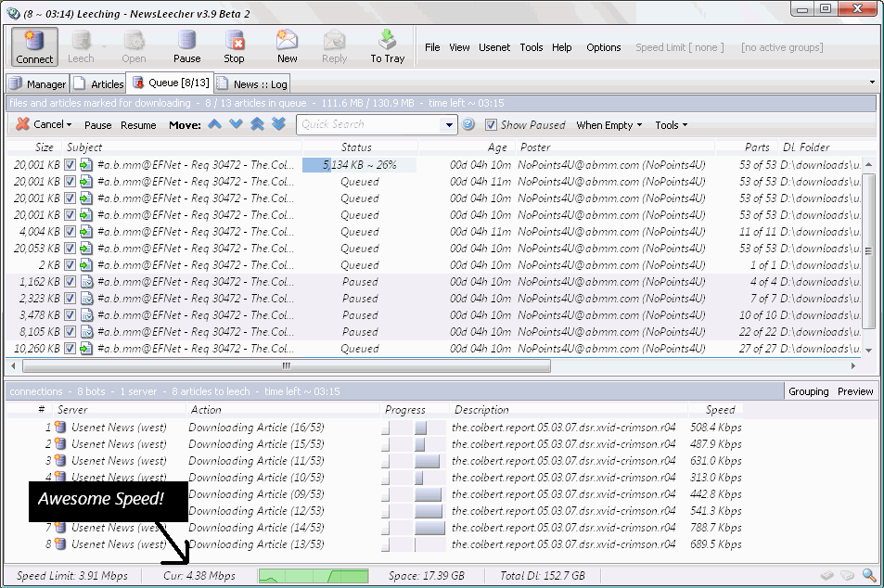The image size is (884, 588).
Task: Uncheck the checkbox on the 2,323 KB row
Action: 70,299
